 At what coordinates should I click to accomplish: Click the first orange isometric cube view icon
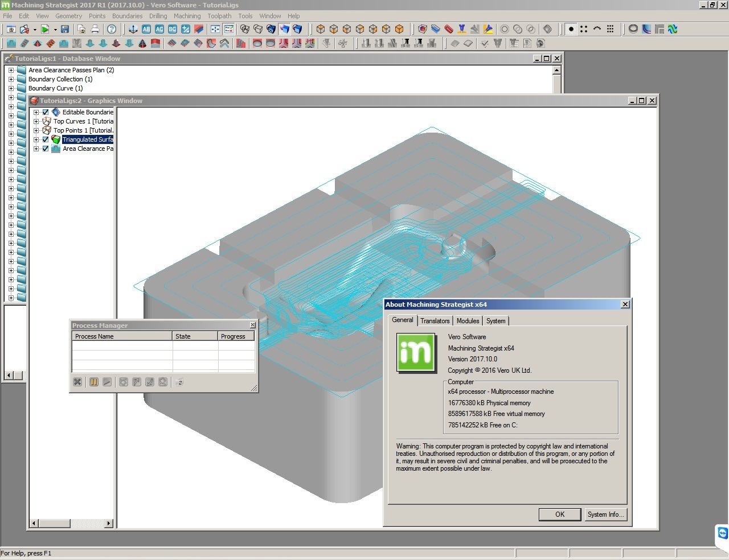(321, 29)
